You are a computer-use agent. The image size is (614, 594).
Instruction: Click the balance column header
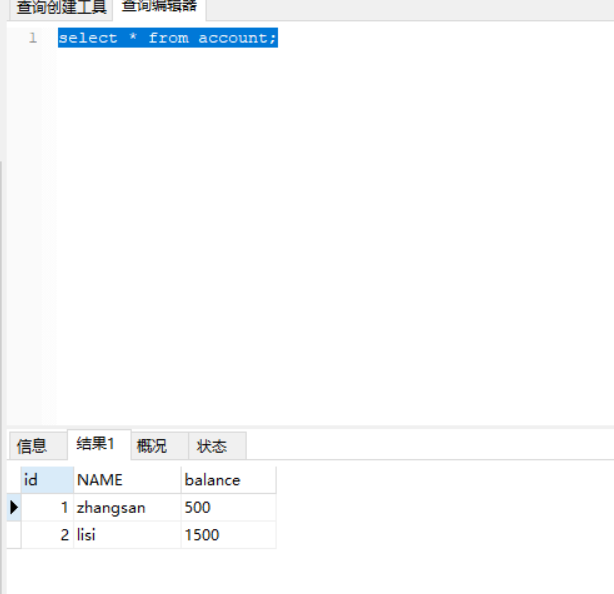(x=227, y=480)
